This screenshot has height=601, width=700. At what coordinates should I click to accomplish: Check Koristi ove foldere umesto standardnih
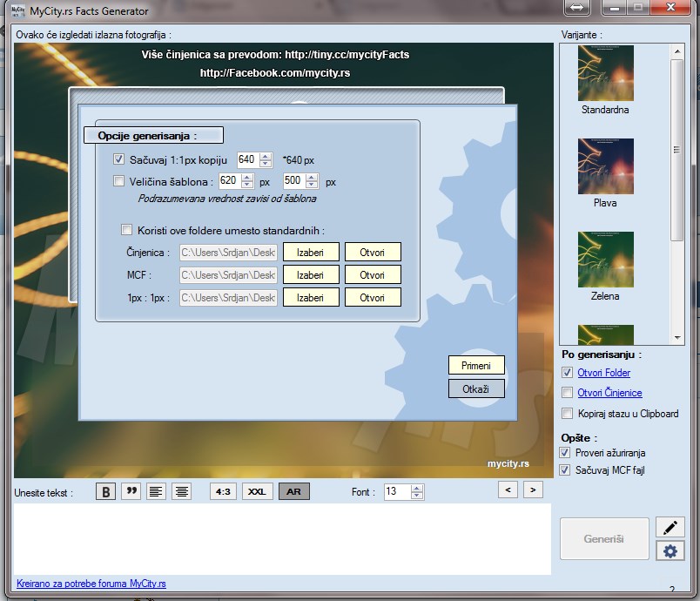click(127, 229)
